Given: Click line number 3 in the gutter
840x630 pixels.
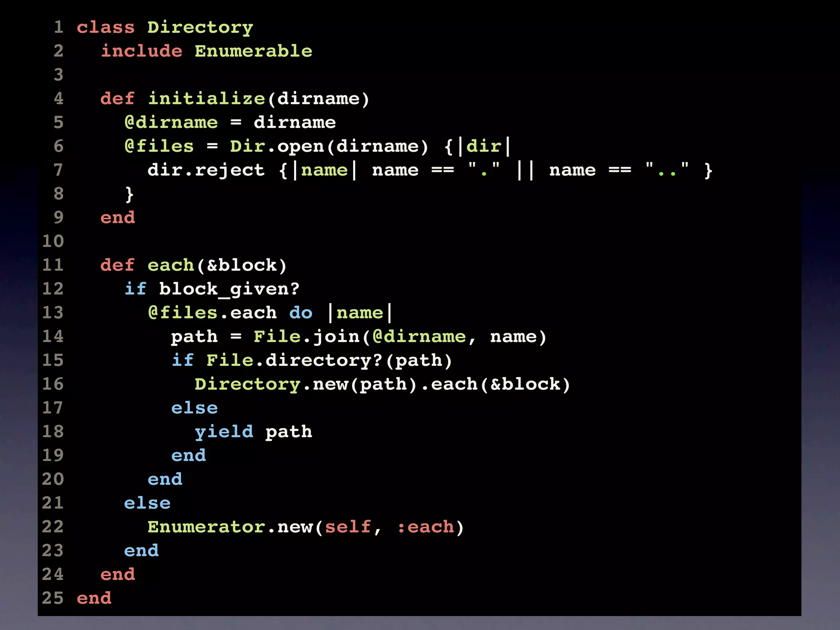Looking at the screenshot, I should pyautogui.click(x=59, y=75).
